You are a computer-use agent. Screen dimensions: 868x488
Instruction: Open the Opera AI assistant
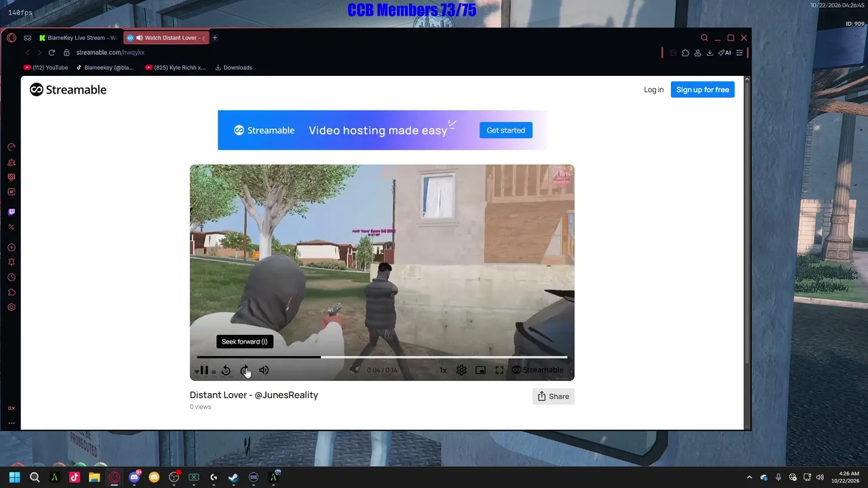coord(725,52)
